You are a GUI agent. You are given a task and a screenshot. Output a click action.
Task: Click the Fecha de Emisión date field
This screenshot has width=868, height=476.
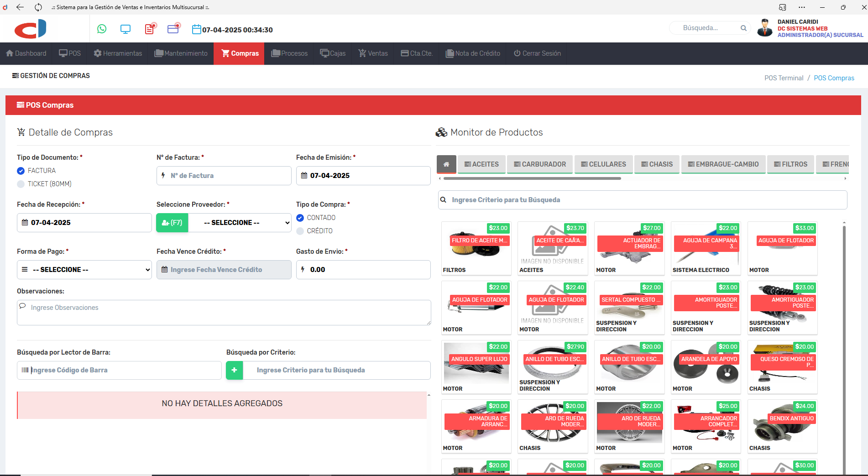[x=363, y=176]
